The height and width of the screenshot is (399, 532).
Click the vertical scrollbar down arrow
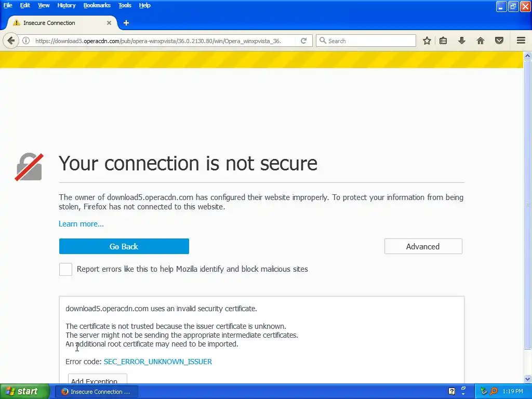click(x=527, y=379)
